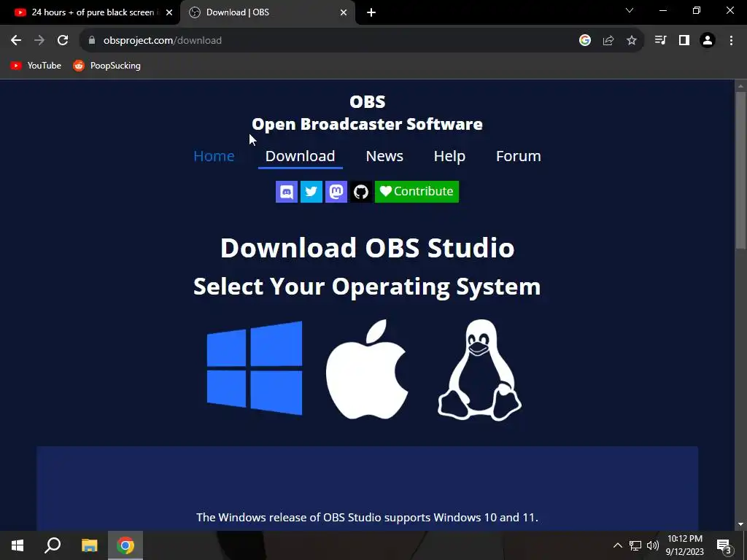Open File Explorer from taskbar

pos(89,545)
